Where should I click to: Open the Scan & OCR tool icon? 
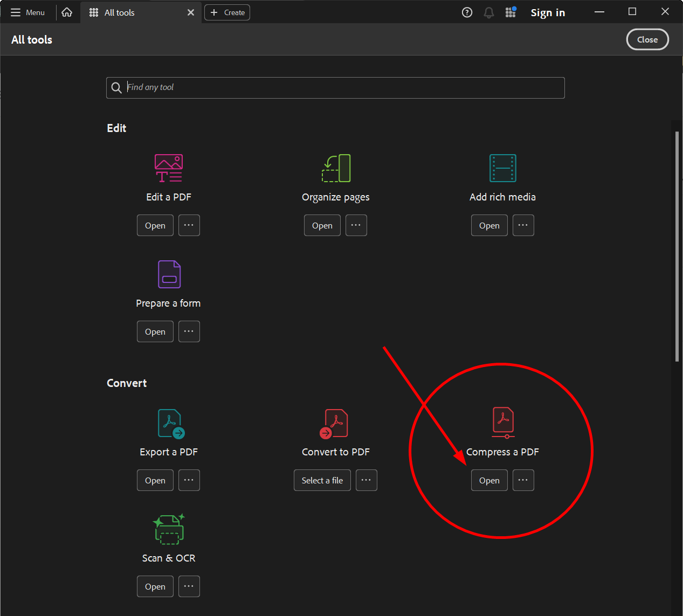(169, 529)
